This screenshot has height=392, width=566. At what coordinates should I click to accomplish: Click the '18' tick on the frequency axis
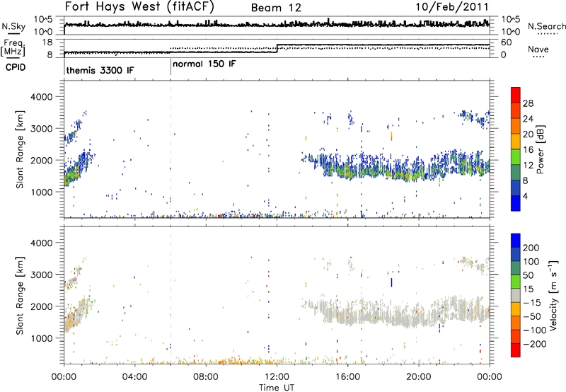[48, 42]
